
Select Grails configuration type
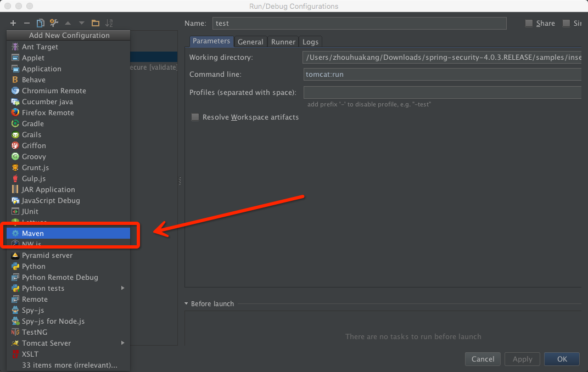pyautogui.click(x=68, y=134)
